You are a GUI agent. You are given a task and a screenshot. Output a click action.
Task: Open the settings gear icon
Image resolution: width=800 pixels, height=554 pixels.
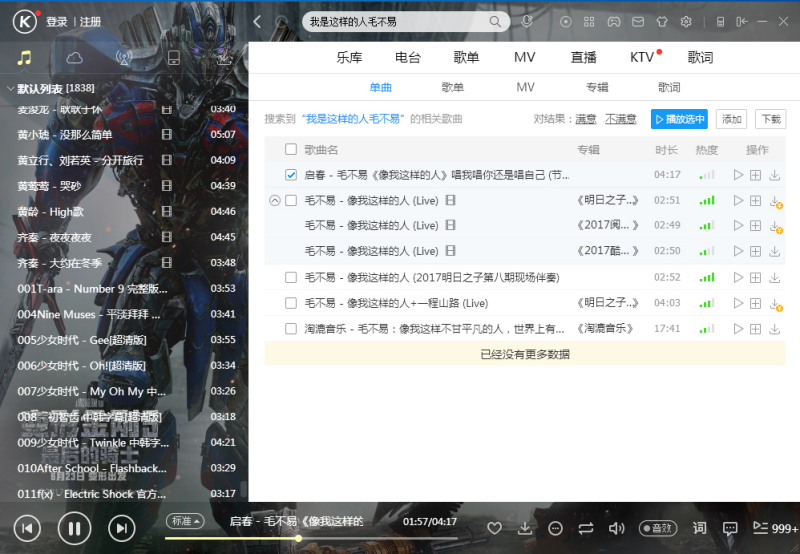tap(686, 21)
